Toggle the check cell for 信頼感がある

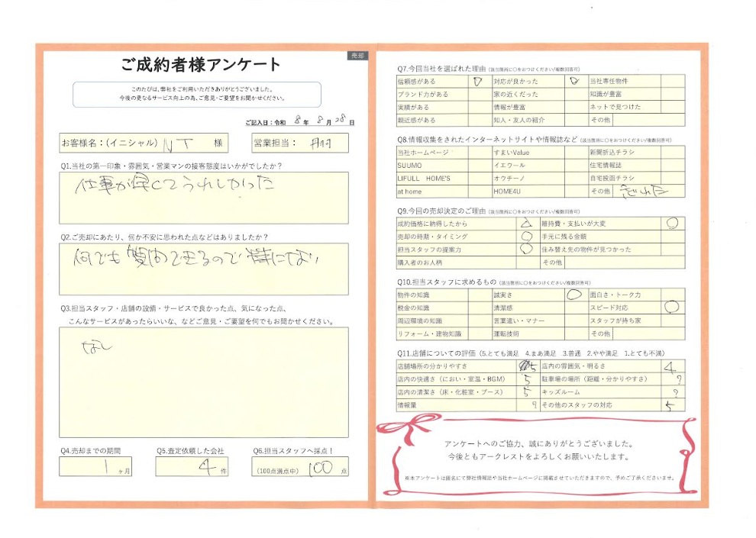(480, 82)
